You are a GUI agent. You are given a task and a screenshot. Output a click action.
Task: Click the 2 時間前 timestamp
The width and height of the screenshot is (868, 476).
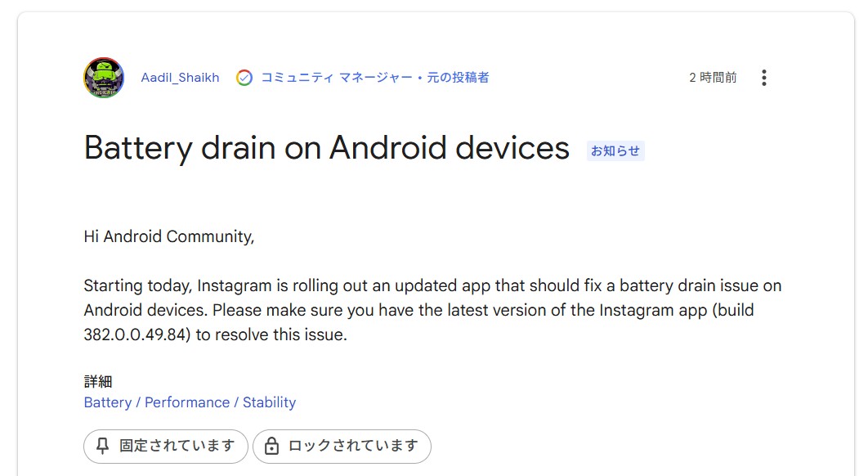(x=713, y=78)
